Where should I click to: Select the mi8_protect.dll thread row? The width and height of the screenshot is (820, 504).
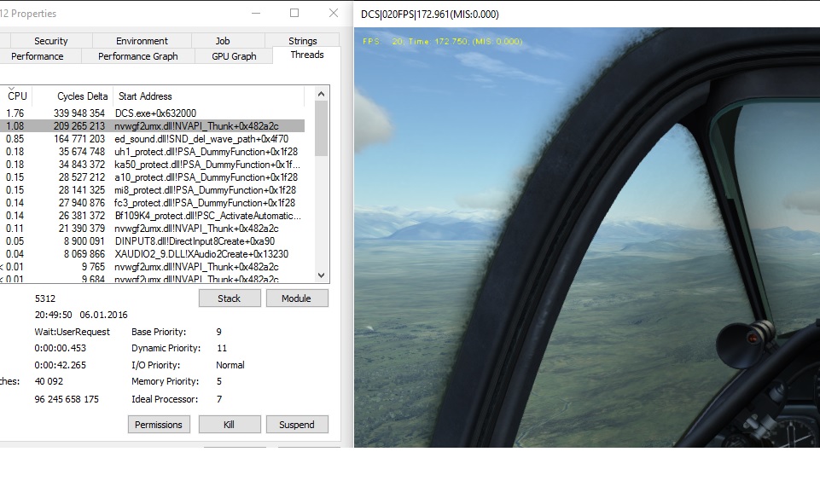click(x=152, y=190)
